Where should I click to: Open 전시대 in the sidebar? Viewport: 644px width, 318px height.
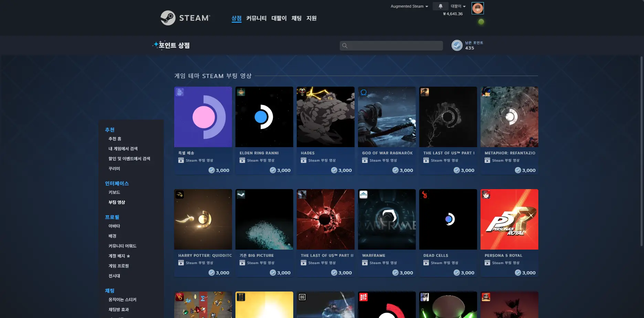114,276
